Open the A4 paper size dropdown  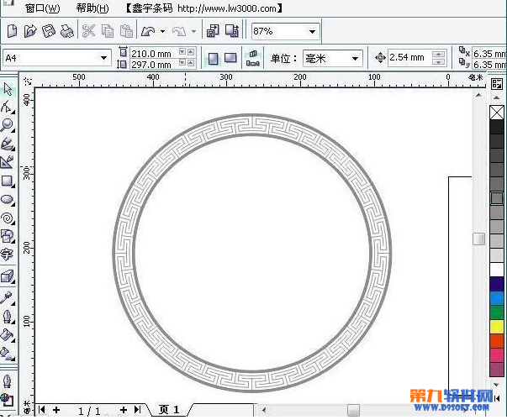click(103, 58)
